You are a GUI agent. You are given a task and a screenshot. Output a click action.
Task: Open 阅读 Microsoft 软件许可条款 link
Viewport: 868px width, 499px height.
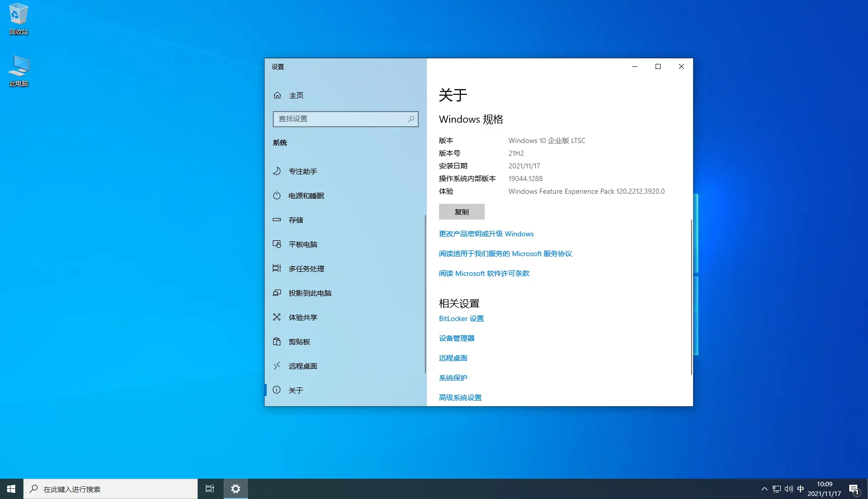tap(484, 273)
